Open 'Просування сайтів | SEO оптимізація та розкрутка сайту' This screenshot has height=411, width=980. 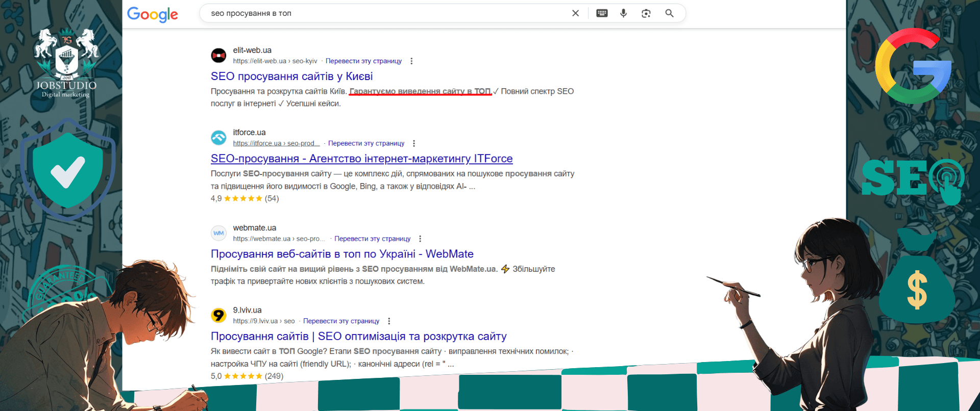tap(358, 337)
